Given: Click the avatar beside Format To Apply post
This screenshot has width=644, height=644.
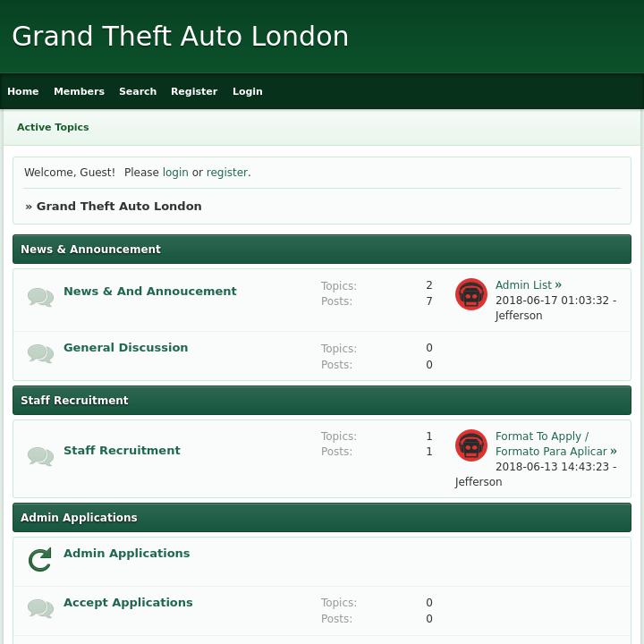Looking at the screenshot, I should tap(471, 445).
